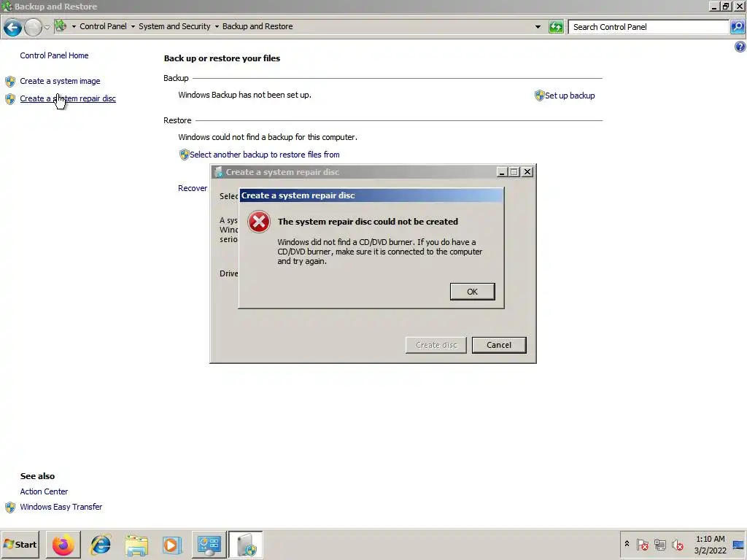Expand dropdown arrow before Control Panel breadcrumb
Image resolution: width=747 pixels, height=560 pixels.
pos(74,27)
